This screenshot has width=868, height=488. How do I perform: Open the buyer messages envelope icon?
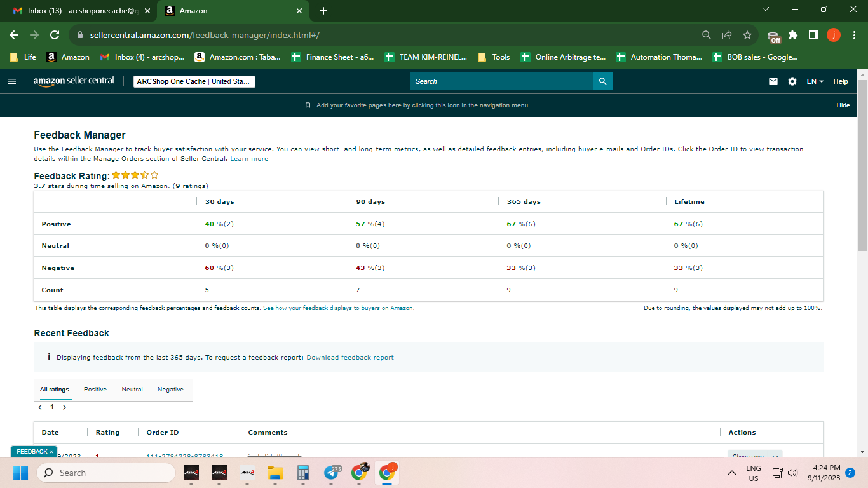tap(773, 81)
